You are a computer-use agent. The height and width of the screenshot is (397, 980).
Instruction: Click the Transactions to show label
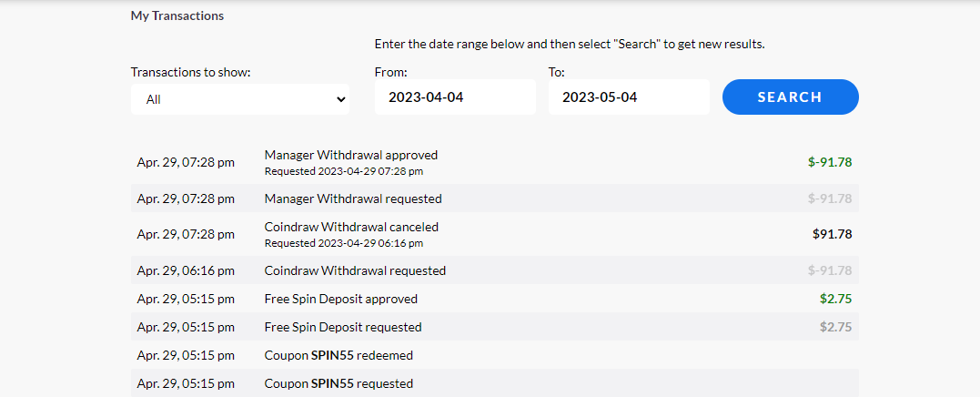(x=190, y=72)
